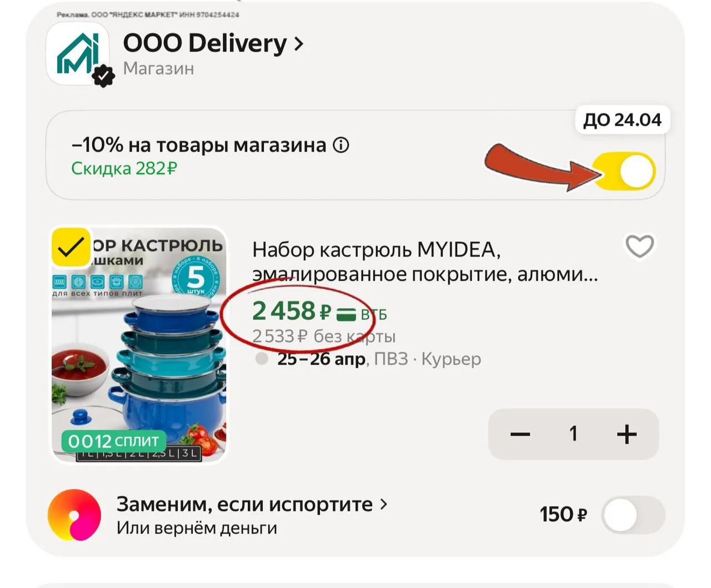This screenshot has height=588, width=711.
Task: Click the verified badge on store logo
Action: pos(103,76)
